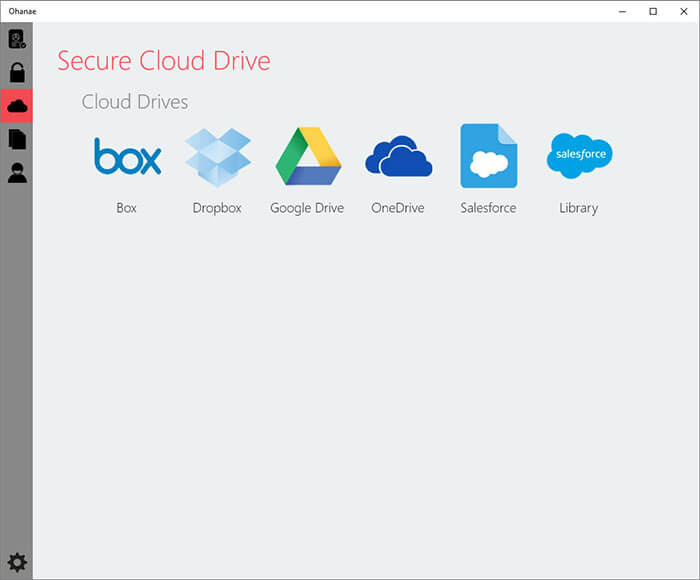Open settings gear icon
The height and width of the screenshot is (580, 700).
pos(17,562)
